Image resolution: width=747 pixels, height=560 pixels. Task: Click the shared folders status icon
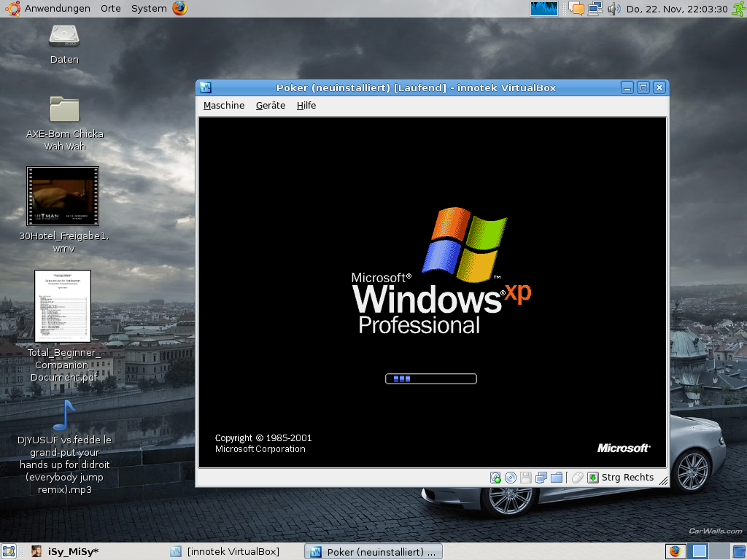click(557, 478)
